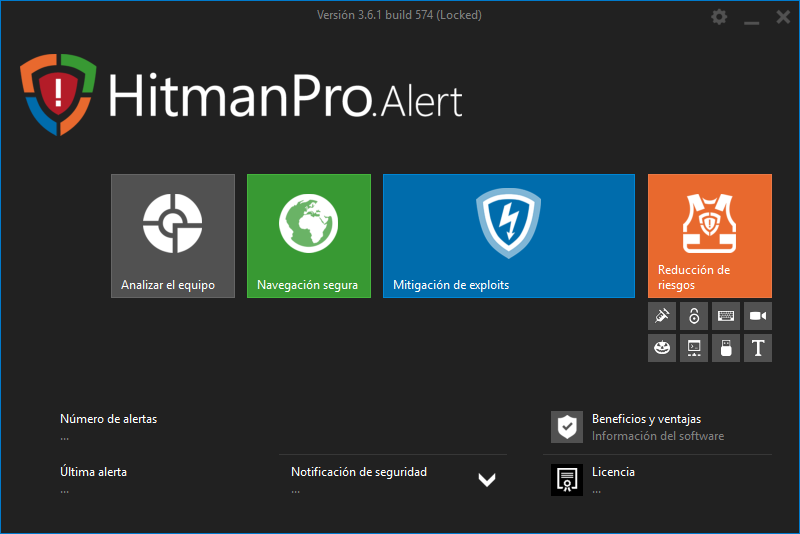Click the Número de alertas label

tap(109, 419)
